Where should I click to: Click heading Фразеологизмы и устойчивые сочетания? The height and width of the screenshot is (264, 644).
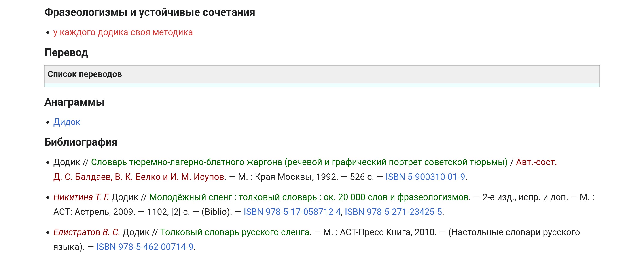150,12
